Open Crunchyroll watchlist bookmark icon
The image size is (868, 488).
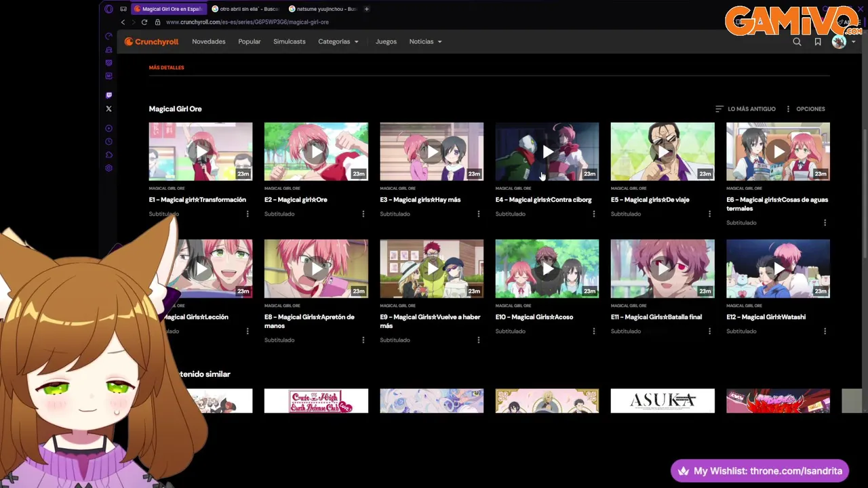tap(818, 42)
